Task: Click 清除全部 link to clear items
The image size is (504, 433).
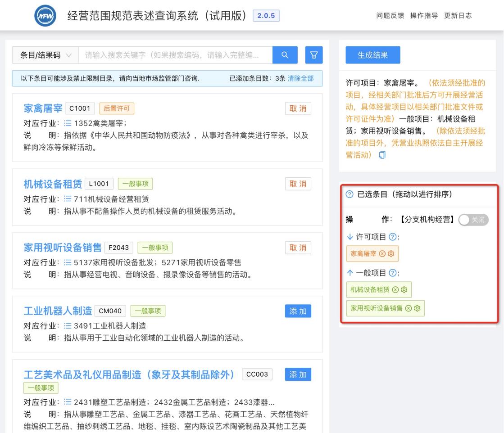Action: click(x=300, y=78)
